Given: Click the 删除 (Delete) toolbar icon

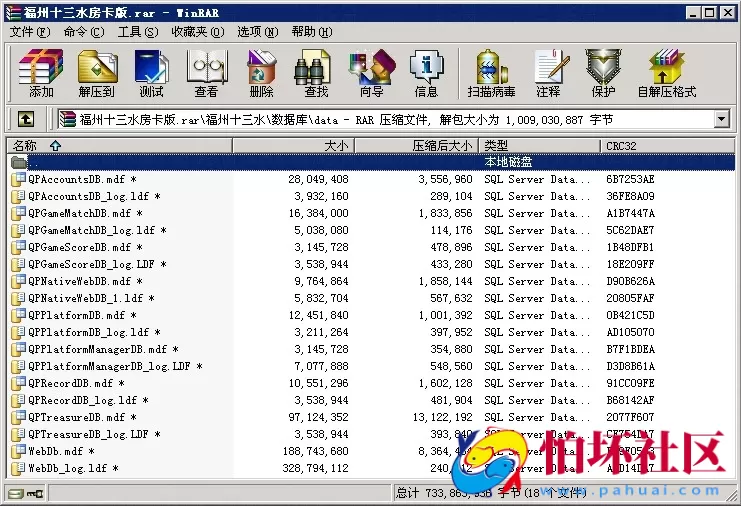Looking at the screenshot, I should pyautogui.click(x=261, y=73).
